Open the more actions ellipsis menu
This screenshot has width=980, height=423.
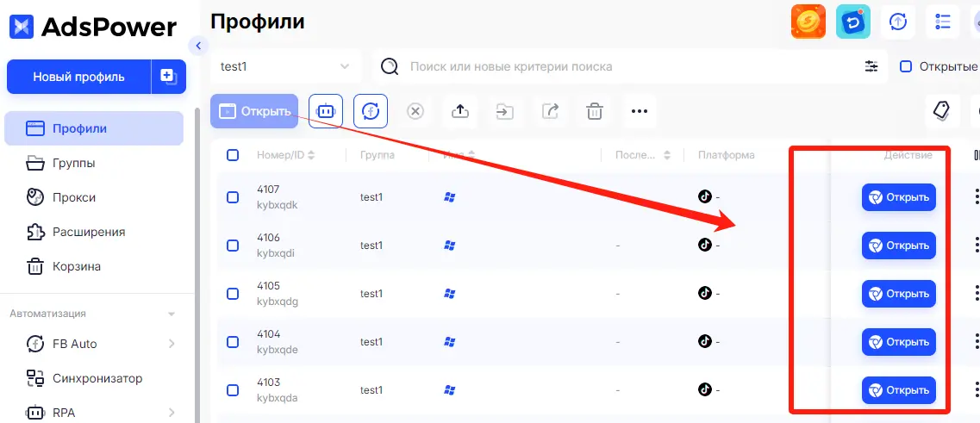(640, 111)
